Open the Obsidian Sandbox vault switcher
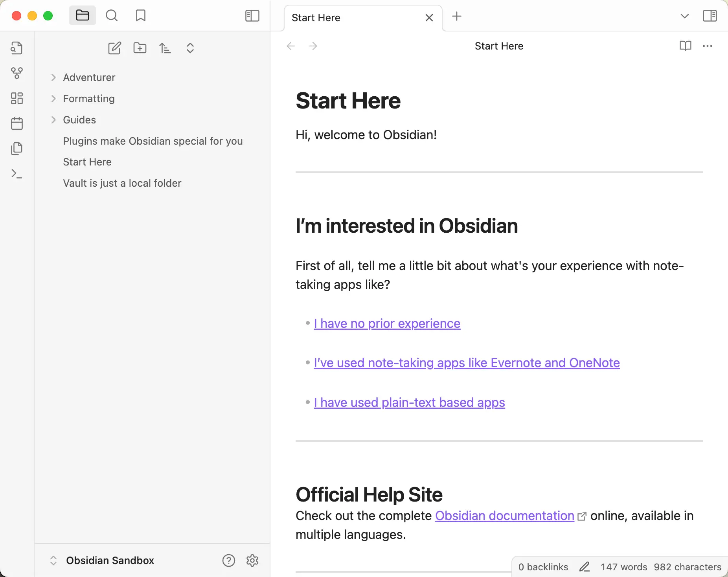Image resolution: width=728 pixels, height=577 pixels. (x=110, y=560)
